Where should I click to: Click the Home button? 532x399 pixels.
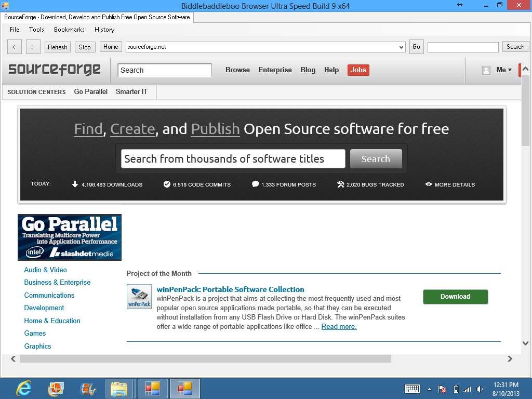[111, 46]
